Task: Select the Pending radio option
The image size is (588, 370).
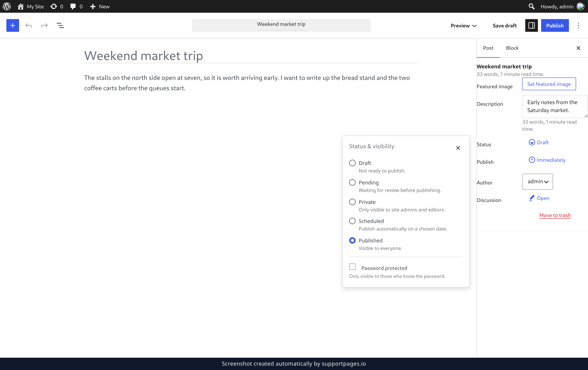Action: click(352, 182)
